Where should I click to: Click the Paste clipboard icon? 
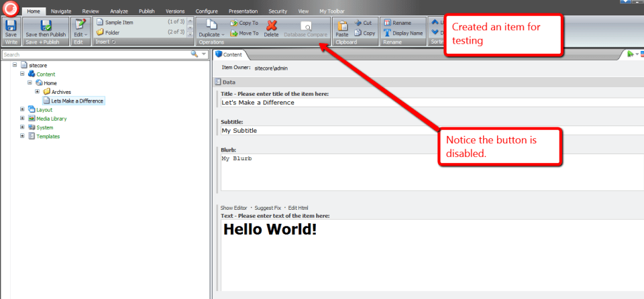[x=341, y=25]
